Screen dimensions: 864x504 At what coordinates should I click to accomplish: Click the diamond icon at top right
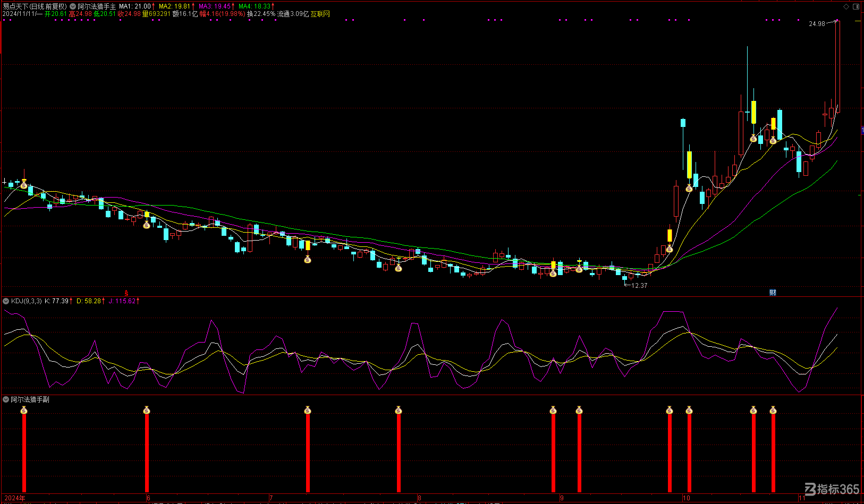(846, 6)
